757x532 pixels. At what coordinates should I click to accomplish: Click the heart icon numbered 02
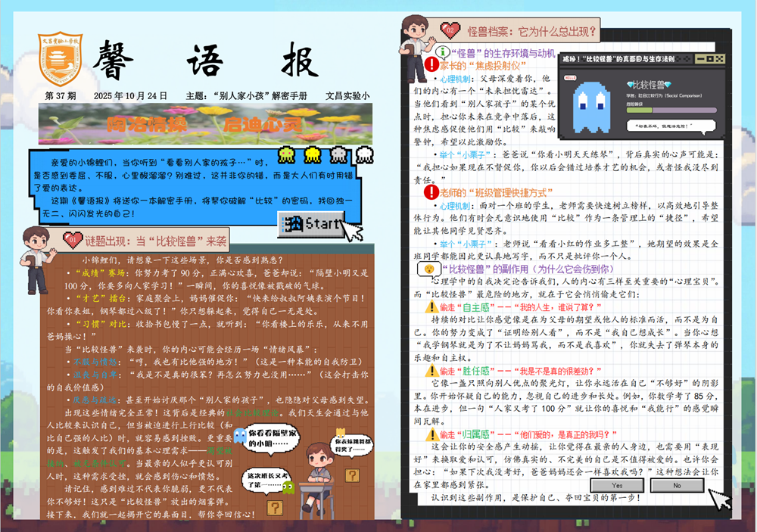pyautogui.click(x=450, y=30)
